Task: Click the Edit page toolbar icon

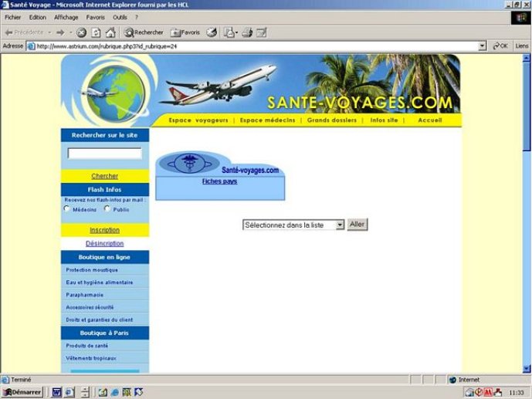Action: point(261,32)
